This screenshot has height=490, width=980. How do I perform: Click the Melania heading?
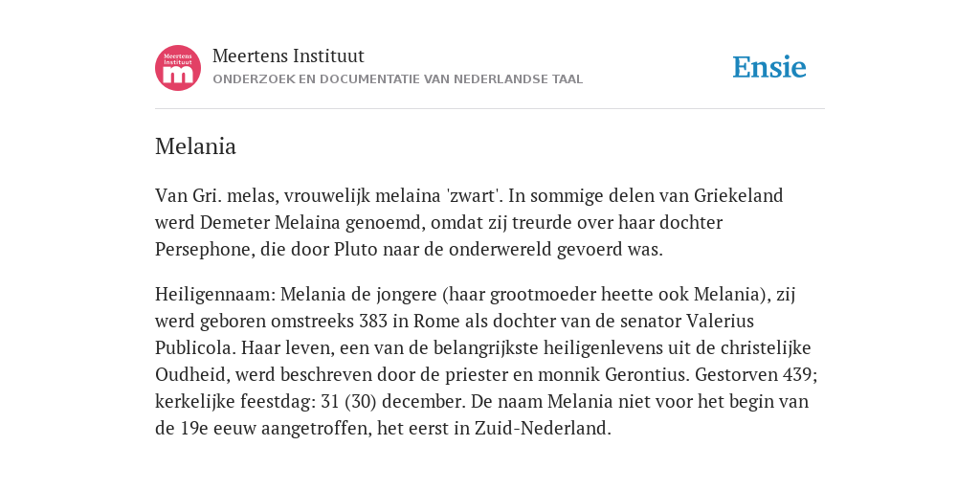[x=195, y=146]
